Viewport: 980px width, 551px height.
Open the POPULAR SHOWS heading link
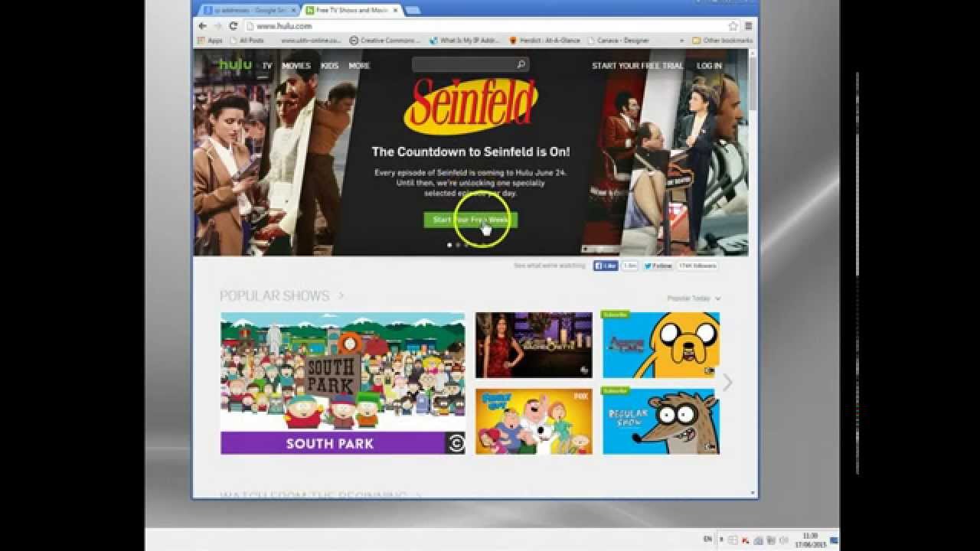coord(282,296)
